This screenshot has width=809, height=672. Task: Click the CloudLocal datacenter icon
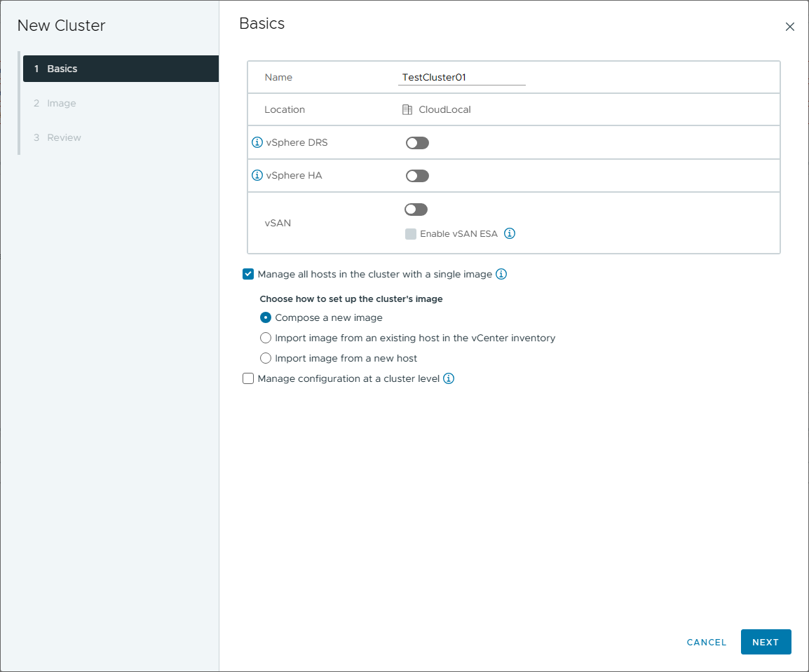coord(407,110)
